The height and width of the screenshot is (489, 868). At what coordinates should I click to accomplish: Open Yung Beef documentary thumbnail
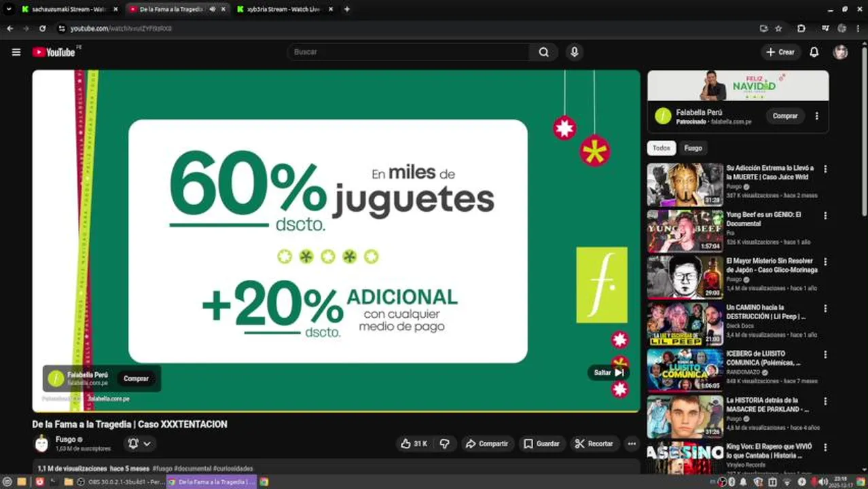pyautogui.click(x=685, y=231)
